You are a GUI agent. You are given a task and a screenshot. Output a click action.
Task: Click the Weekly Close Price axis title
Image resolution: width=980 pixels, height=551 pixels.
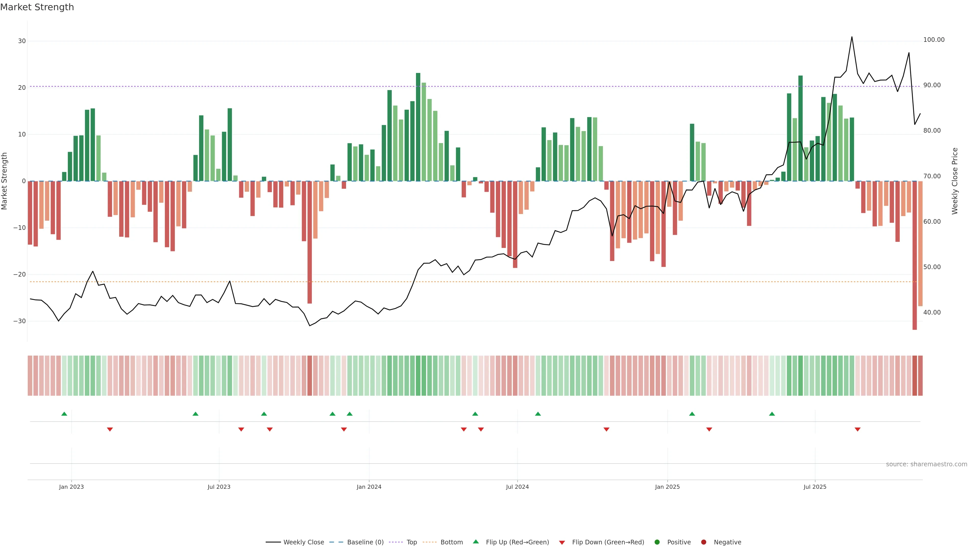click(954, 181)
